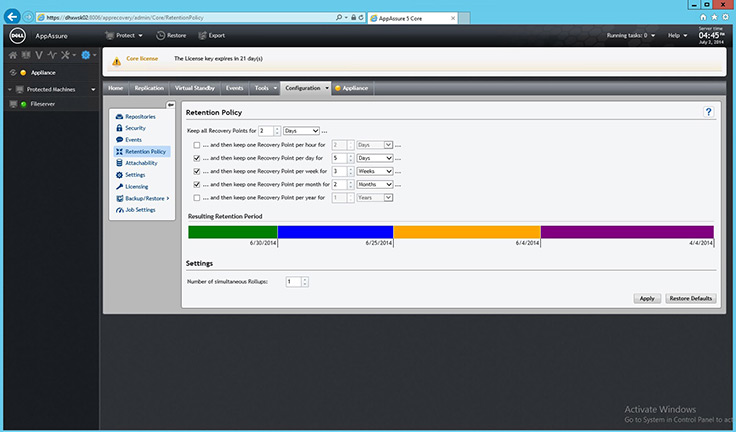The image size is (736, 432).
Task: Select Fileserver in the machines tree
Action: (x=43, y=104)
